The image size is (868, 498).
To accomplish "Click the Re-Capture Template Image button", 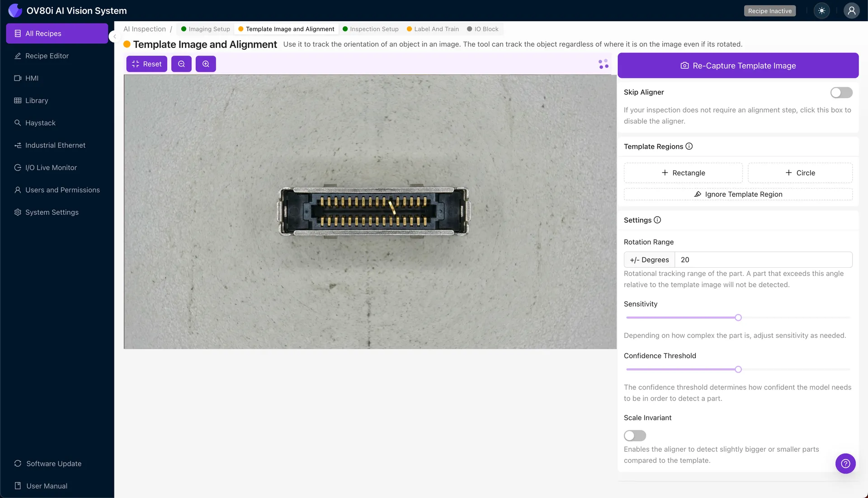I will 738,65.
